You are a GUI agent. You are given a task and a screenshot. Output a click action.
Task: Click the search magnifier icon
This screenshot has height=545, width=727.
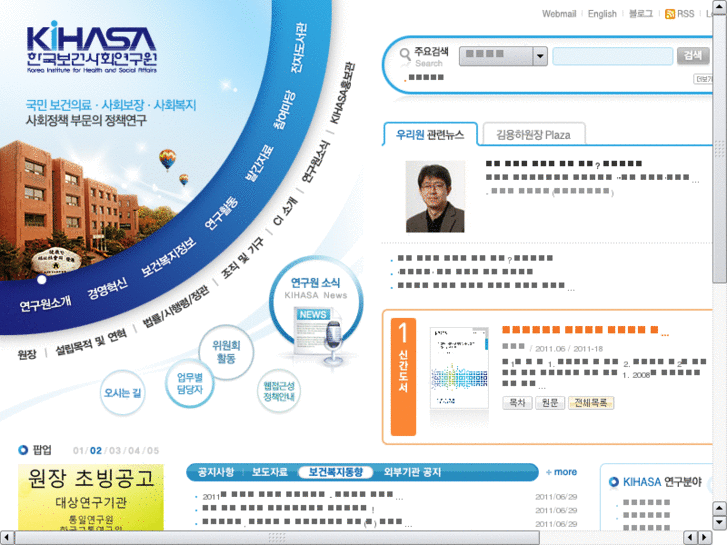pos(405,54)
